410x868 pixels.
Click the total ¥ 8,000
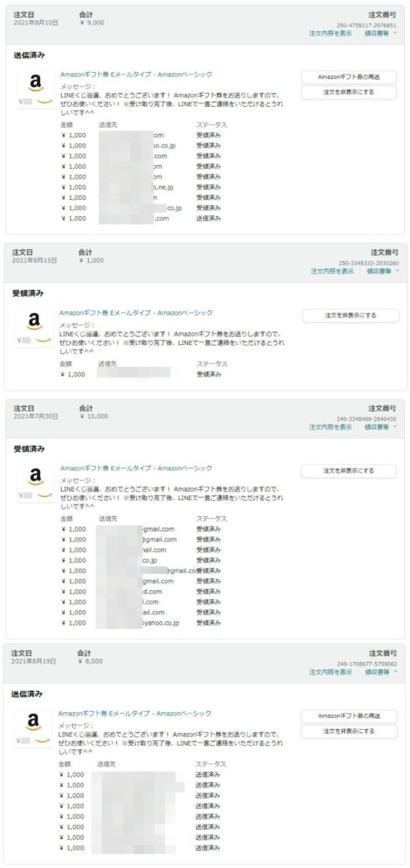click(x=90, y=661)
